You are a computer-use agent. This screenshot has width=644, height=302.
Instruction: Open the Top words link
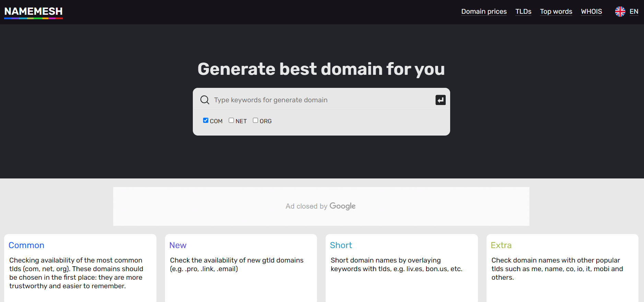[x=556, y=12]
